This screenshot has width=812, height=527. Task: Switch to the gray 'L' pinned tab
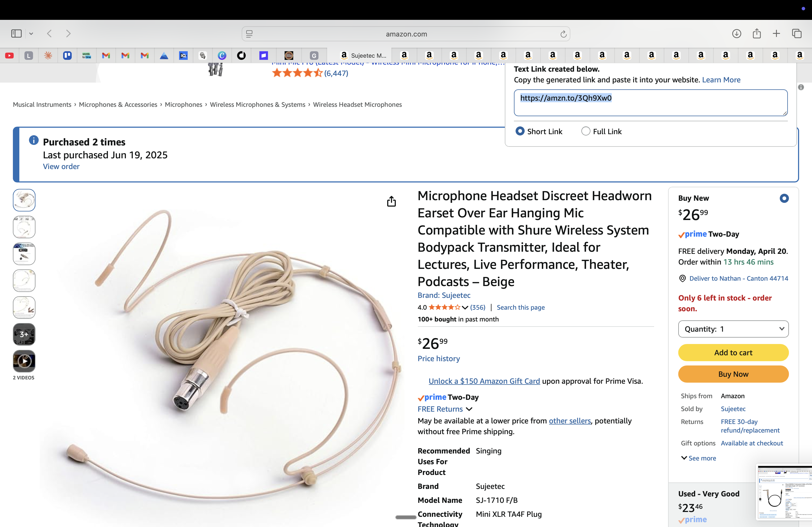pyautogui.click(x=29, y=56)
